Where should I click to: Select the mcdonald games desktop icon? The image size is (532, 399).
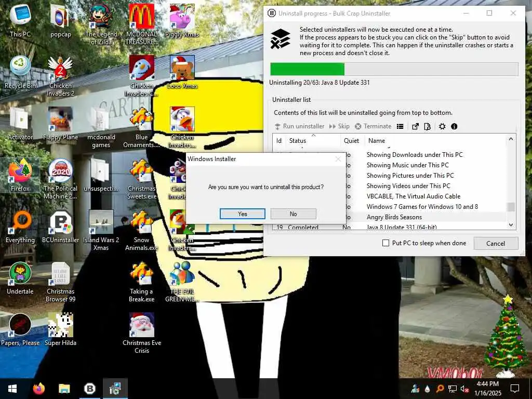101,128
